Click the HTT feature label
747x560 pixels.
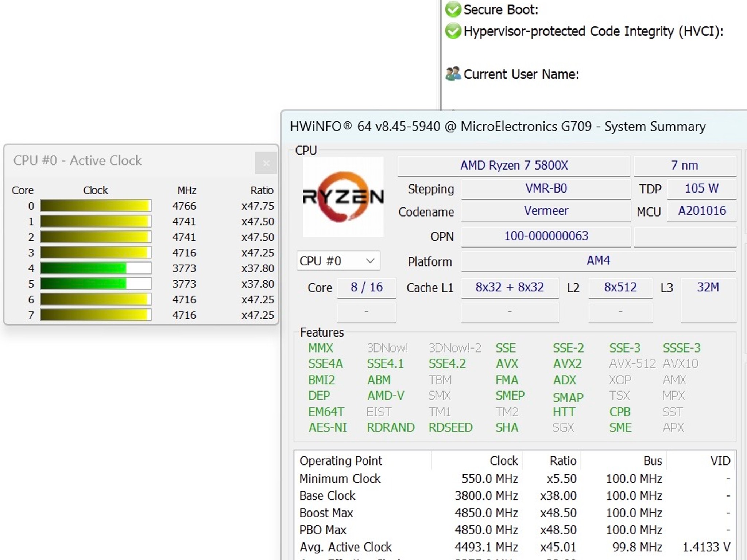pos(564,412)
